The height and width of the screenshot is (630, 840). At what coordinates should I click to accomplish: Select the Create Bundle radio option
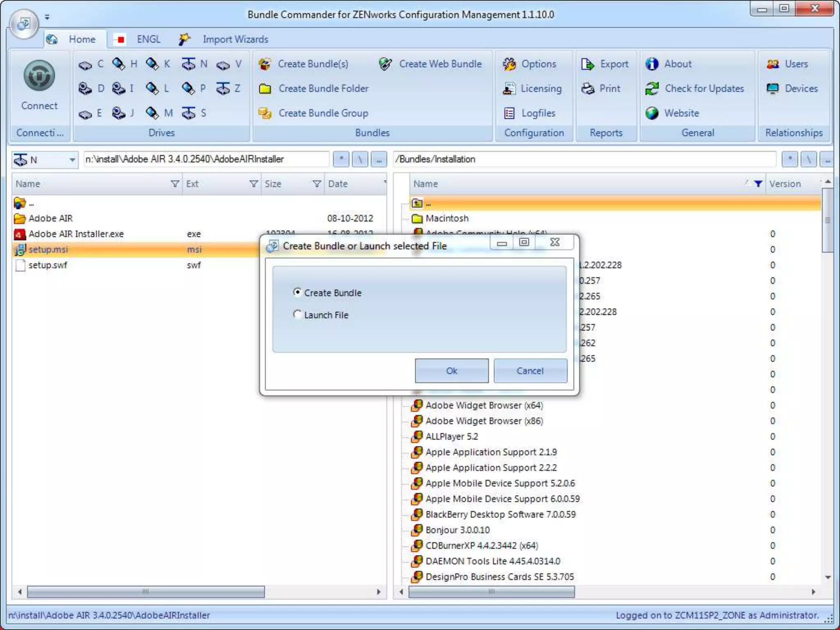click(x=297, y=292)
